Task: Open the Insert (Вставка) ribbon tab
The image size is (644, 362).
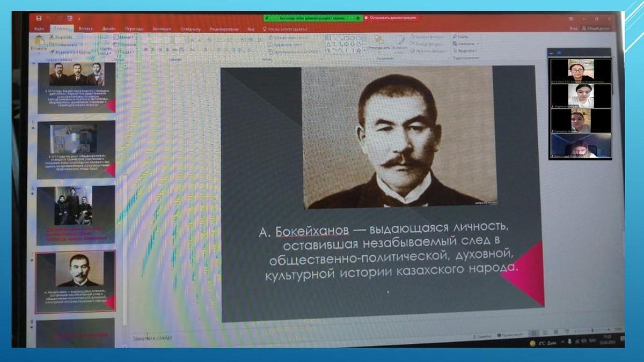Action: (85, 28)
